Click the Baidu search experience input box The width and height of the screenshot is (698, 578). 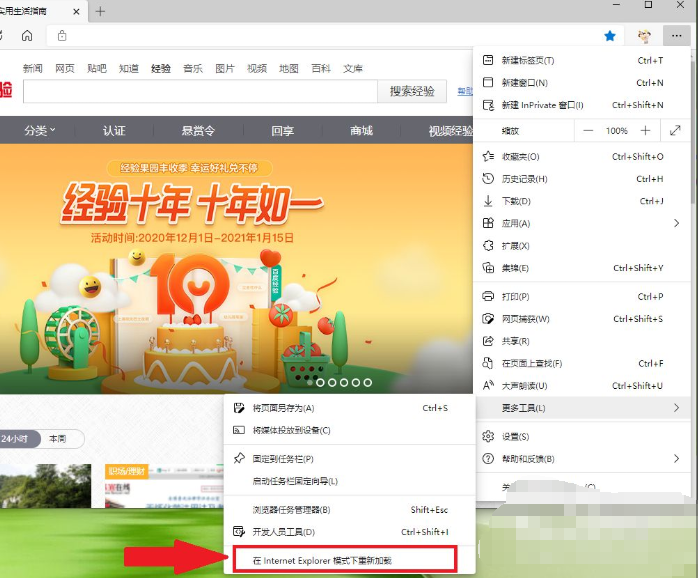200,91
